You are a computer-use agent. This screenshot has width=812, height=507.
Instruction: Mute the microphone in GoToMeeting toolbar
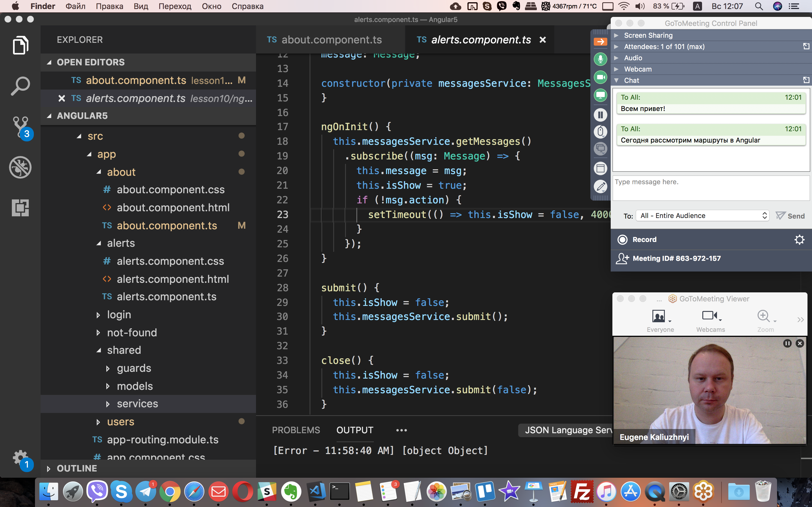pyautogui.click(x=600, y=59)
